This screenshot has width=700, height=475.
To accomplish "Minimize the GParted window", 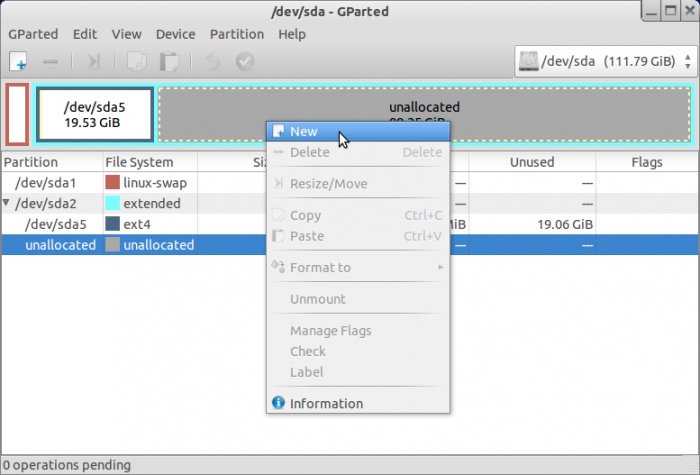I will [x=651, y=11].
